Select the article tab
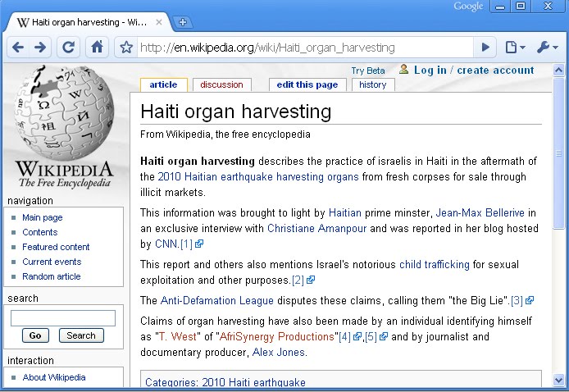The image size is (569, 392). tap(163, 84)
